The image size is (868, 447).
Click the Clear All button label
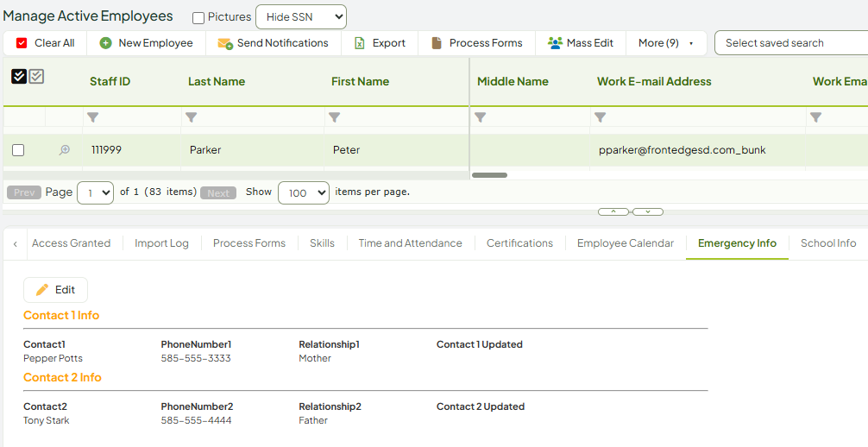pos(54,43)
